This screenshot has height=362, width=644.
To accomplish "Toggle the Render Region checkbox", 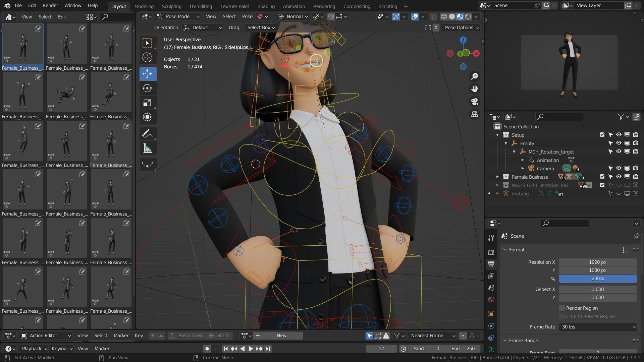I will [562, 308].
